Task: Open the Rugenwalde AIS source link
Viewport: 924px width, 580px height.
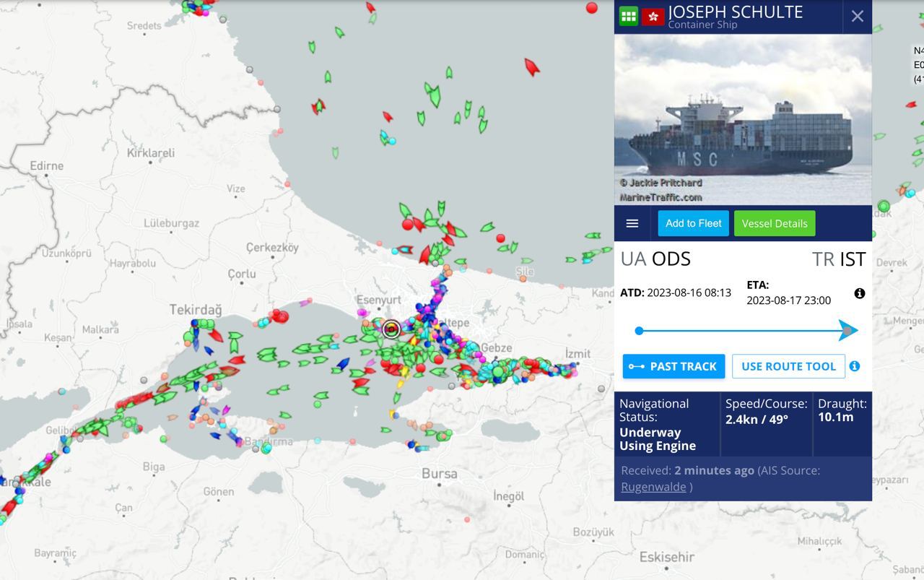Action: click(x=653, y=487)
